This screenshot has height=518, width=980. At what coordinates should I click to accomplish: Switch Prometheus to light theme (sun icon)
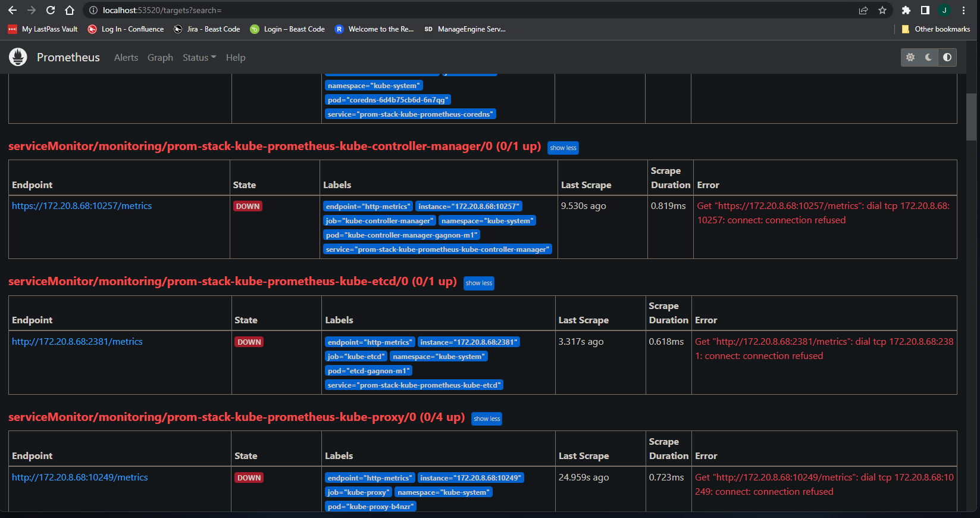pos(910,57)
